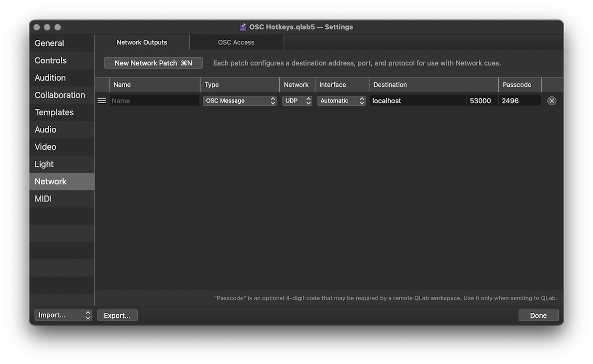The height and width of the screenshot is (364, 593).
Task: Click the drag handle on the patch row
Action: point(102,101)
